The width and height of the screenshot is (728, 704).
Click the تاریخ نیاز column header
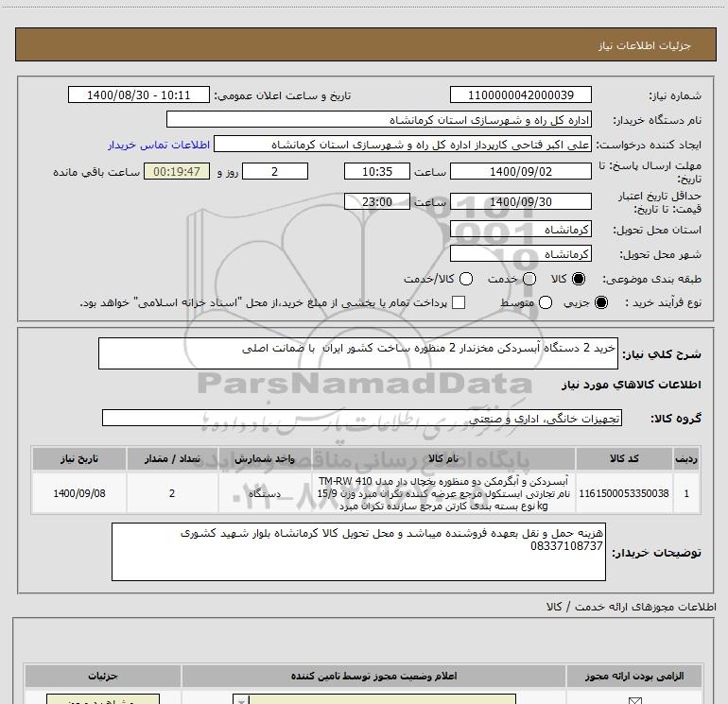click(x=78, y=458)
